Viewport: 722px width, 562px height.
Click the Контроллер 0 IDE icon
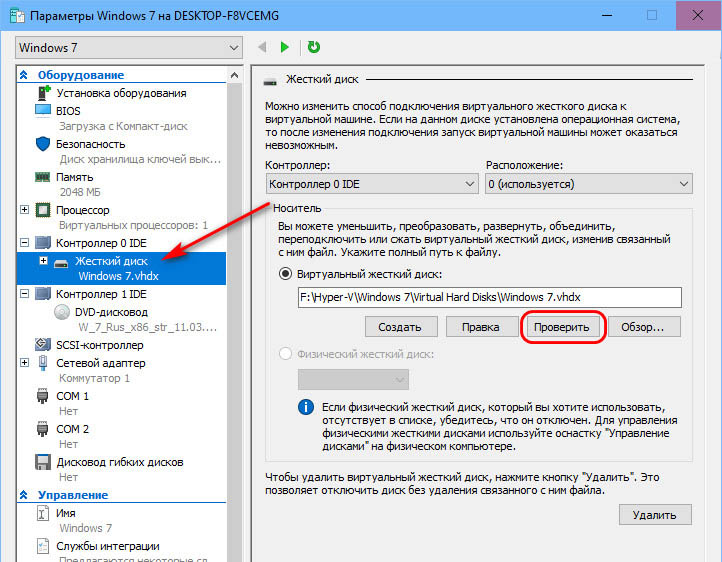point(43,243)
